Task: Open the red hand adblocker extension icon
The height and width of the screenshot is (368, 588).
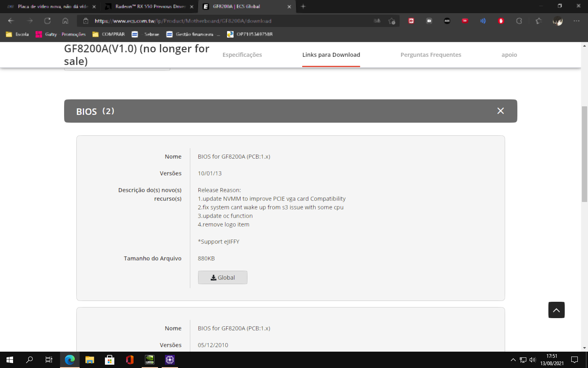Action: point(501,21)
